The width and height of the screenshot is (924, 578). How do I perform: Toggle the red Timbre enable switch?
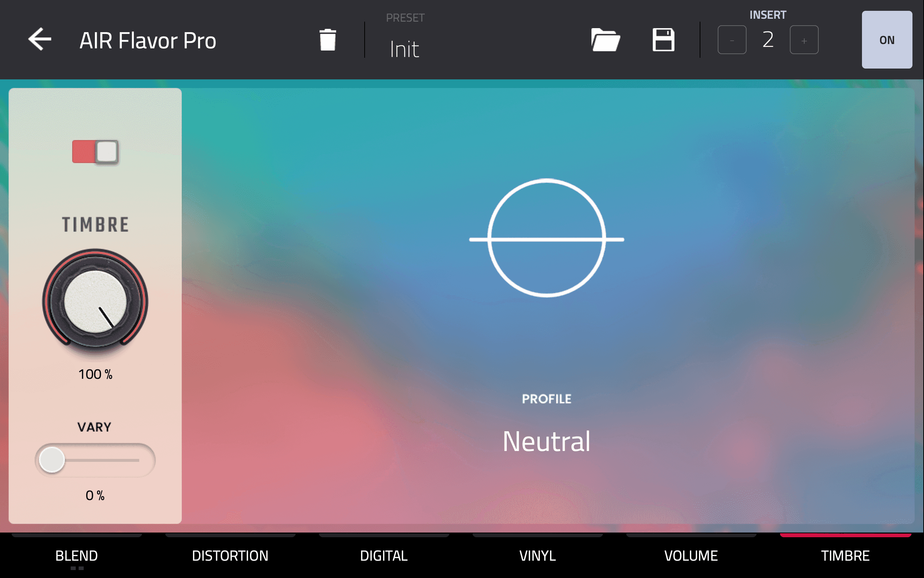(95, 152)
